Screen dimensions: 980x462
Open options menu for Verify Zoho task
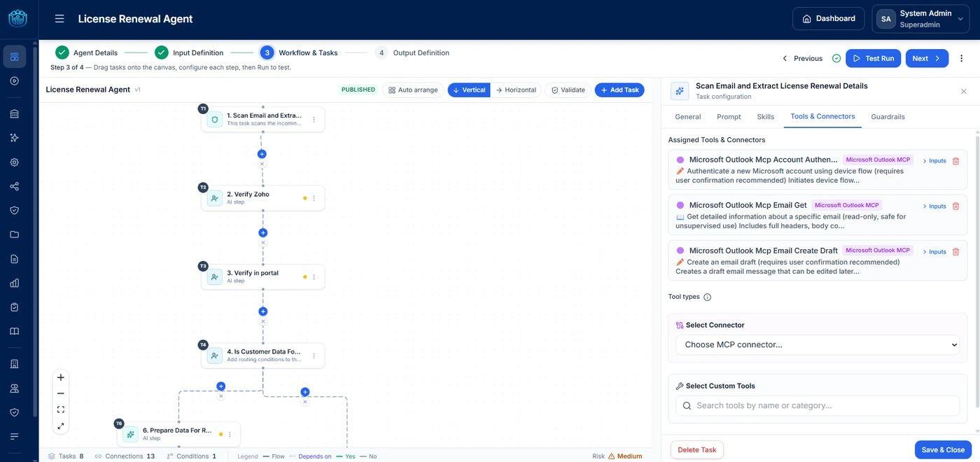pos(314,198)
